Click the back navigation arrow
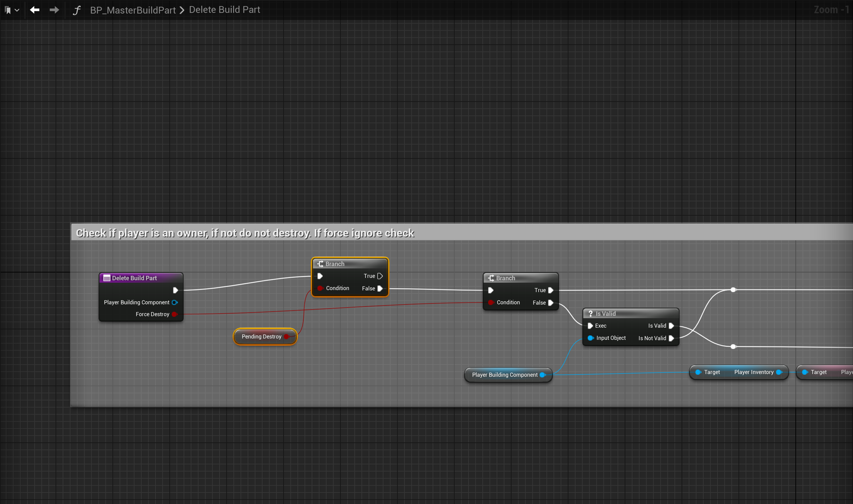 coord(35,10)
